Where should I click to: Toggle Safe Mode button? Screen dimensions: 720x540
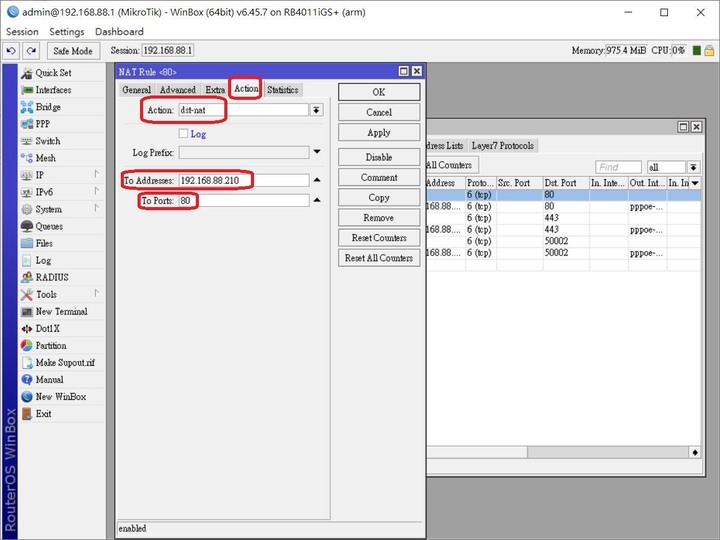click(73, 51)
